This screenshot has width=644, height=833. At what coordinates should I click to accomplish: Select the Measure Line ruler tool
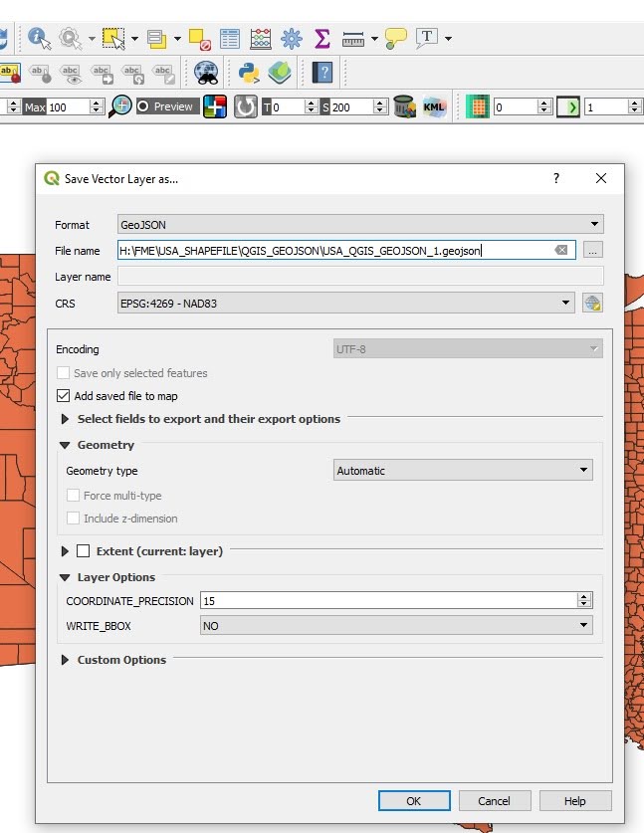click(x=352, y=39)
